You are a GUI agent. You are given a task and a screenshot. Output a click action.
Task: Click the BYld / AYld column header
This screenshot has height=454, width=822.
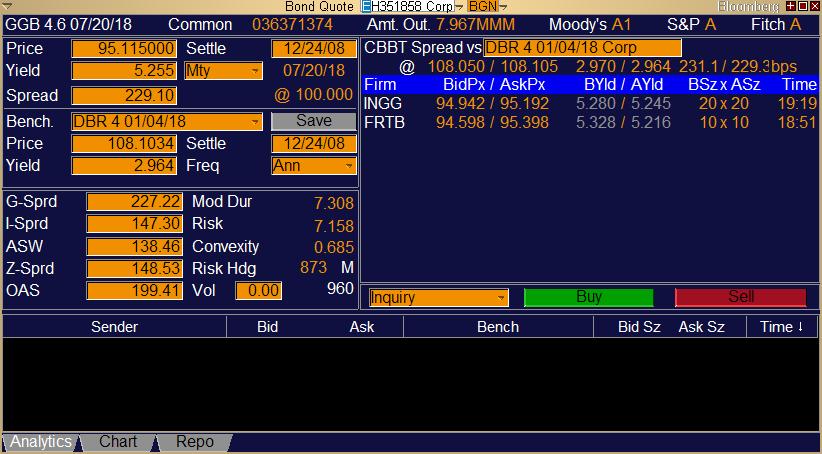coord(623,84)
